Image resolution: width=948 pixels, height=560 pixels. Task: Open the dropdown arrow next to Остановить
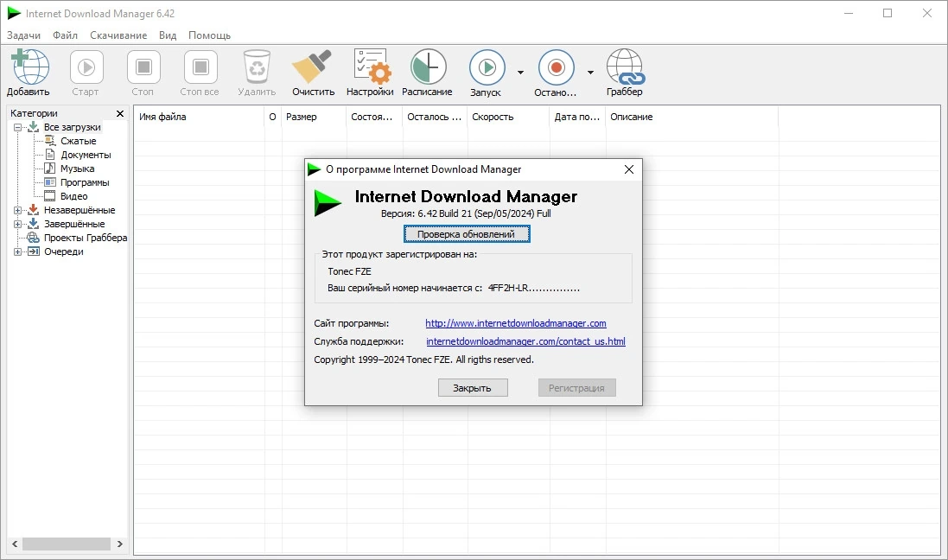tap(591, 73)
